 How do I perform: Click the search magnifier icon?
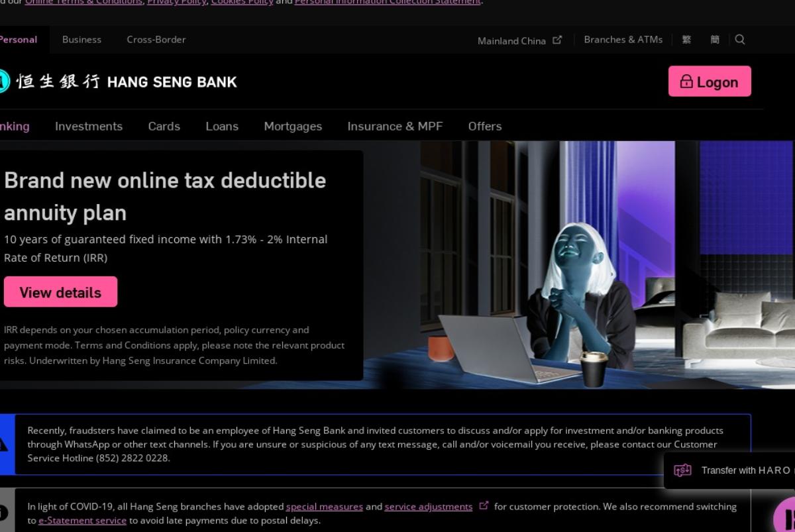pos(740,40)
